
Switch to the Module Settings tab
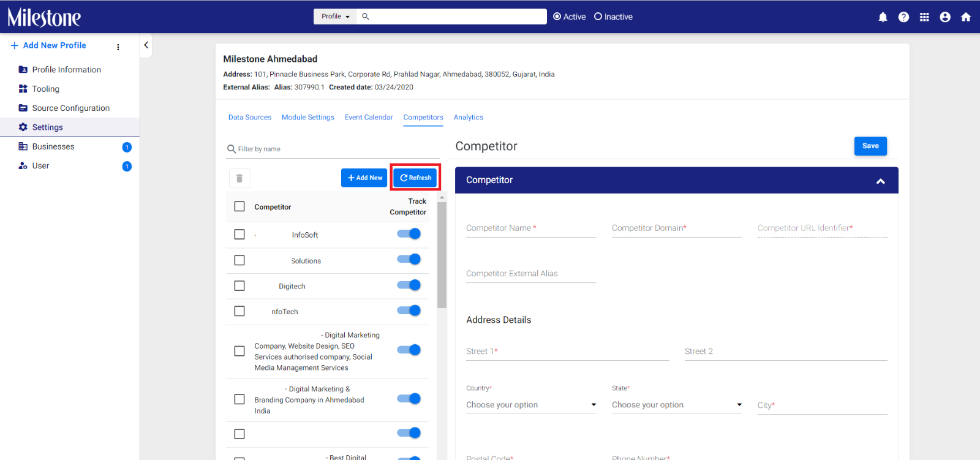308,118
